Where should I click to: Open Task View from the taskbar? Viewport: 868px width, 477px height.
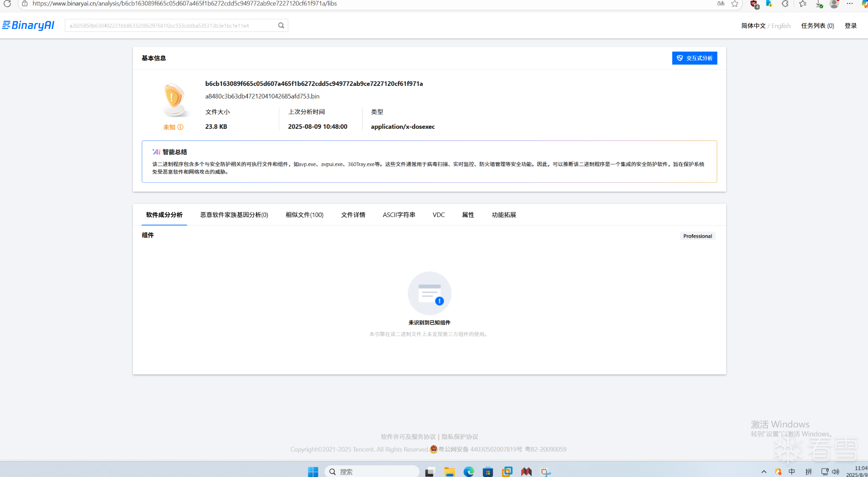[429, 472]
